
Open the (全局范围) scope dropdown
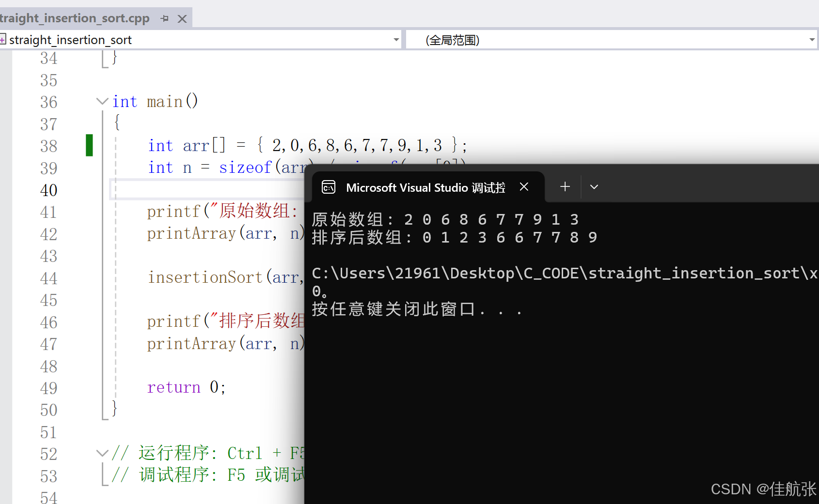point(812,40)
